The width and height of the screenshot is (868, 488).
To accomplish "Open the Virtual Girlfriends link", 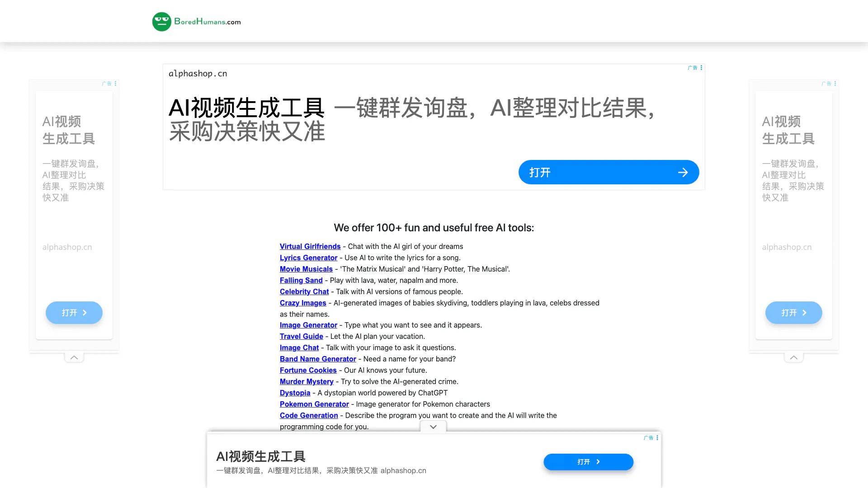I will pos(310,246).
